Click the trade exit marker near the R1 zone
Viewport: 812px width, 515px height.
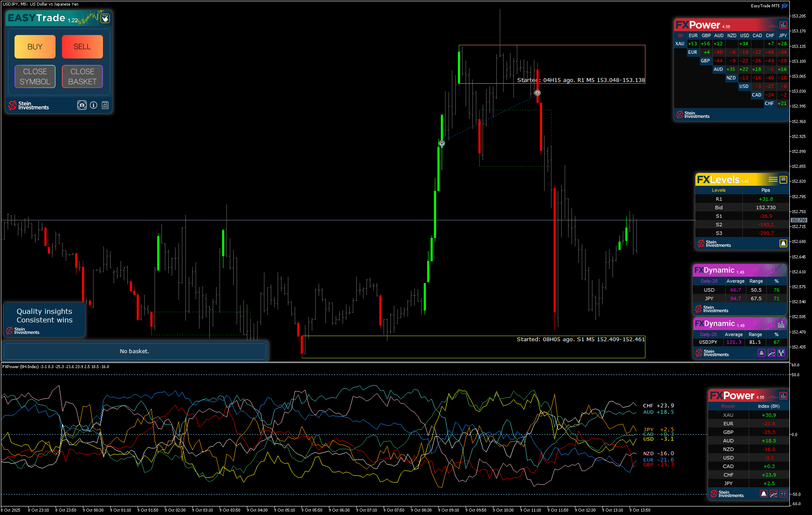[x=538, y=93]
